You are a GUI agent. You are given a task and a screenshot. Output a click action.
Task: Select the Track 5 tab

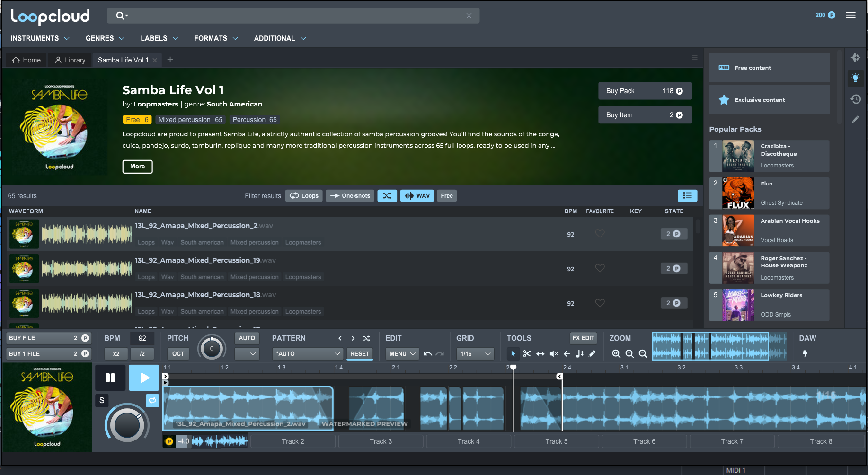(x=557, y=441)
